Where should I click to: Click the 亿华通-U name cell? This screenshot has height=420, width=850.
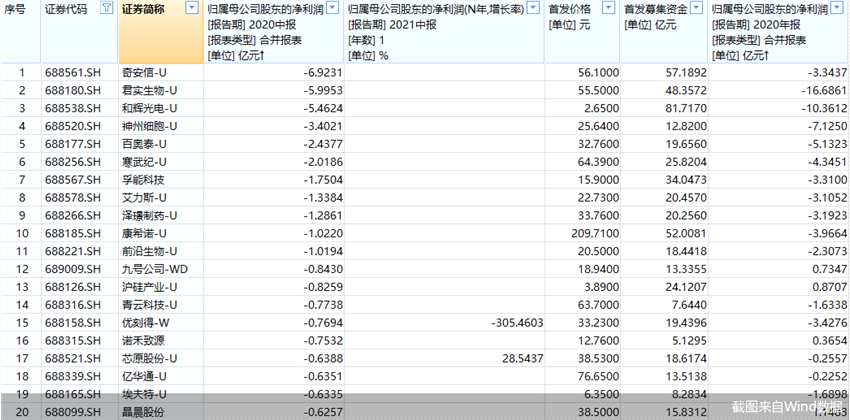tap(145, 377)
